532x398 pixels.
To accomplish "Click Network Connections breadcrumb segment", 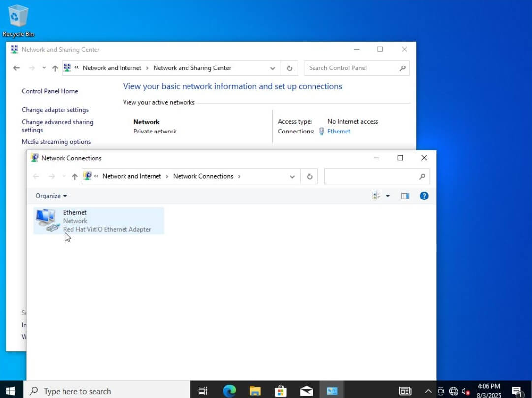I will point(203,176).
